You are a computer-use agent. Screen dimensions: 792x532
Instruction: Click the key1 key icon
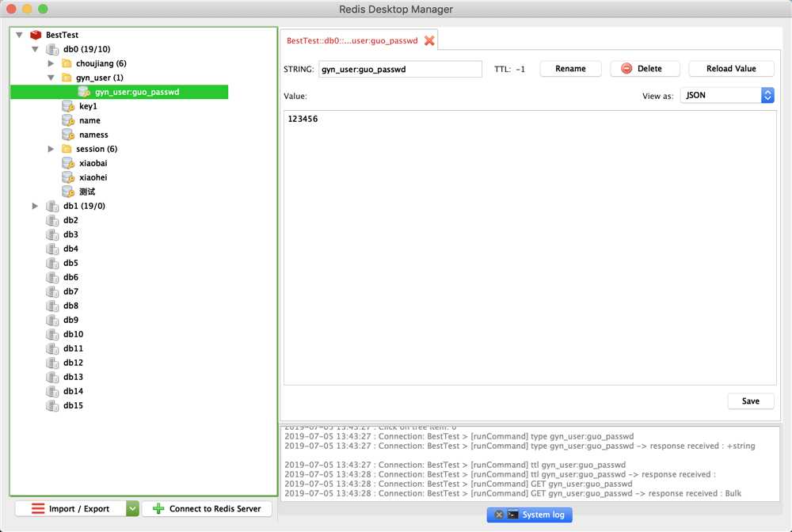click(67, 106)
